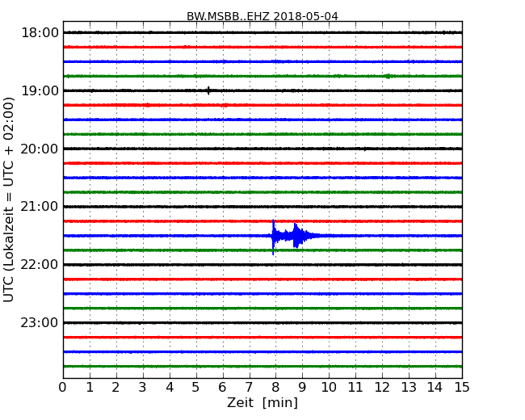Screen dimensions: 525x420
Task: Select the 20:00 y-axis tick label
Action: pyautogui.click(x=39, y=149)
